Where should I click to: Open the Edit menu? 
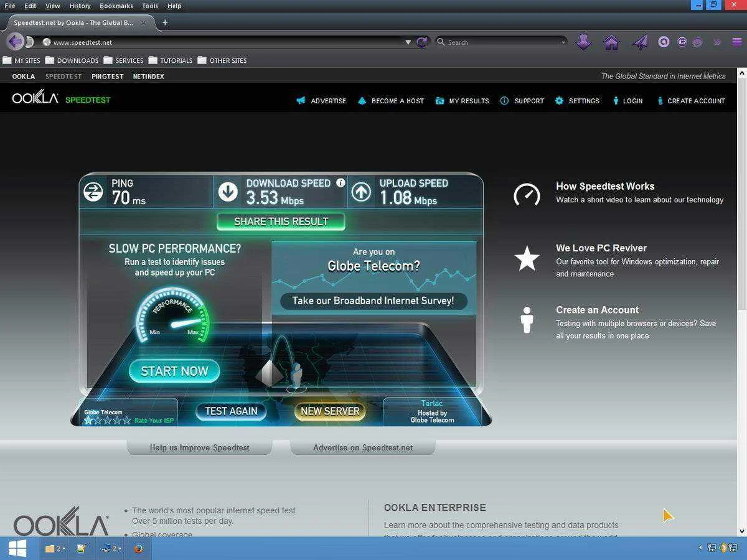coord(30,6)
